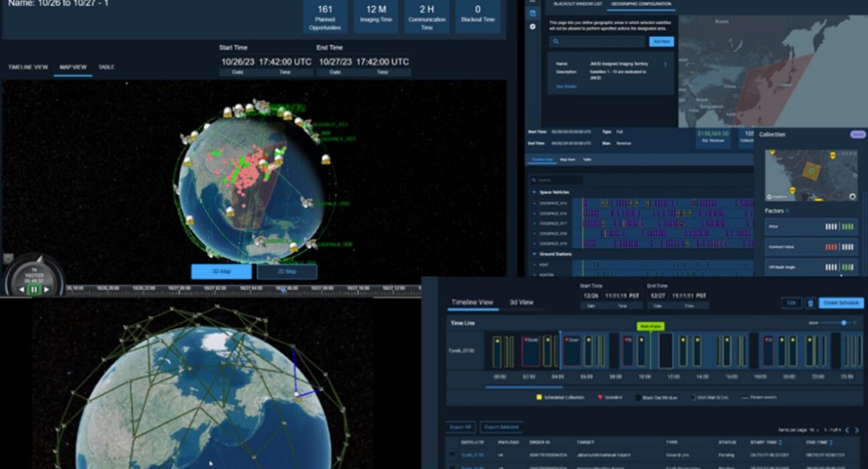
Task: Switch to 3D Map in map view
Action: coord(222,271)
